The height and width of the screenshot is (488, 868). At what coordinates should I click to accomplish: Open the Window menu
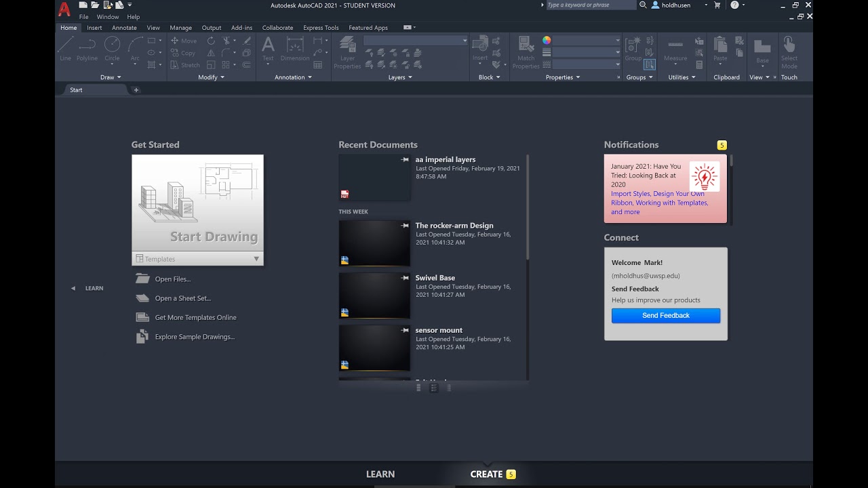(108, 17)
